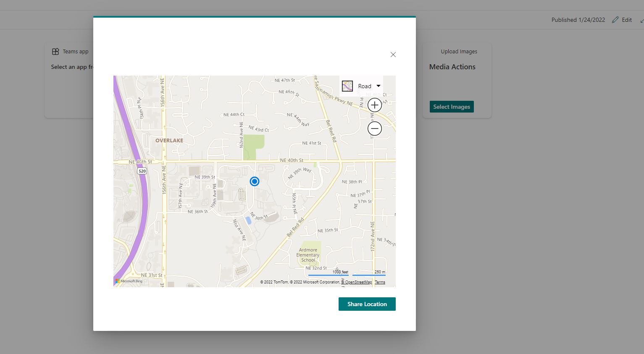Expand the map view selector arrow
This screenshot has width=644, height=354.
click(x=378, y=86)
